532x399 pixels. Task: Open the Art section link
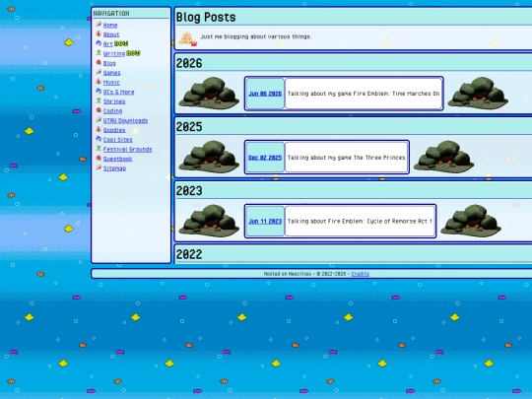point(107,44)
